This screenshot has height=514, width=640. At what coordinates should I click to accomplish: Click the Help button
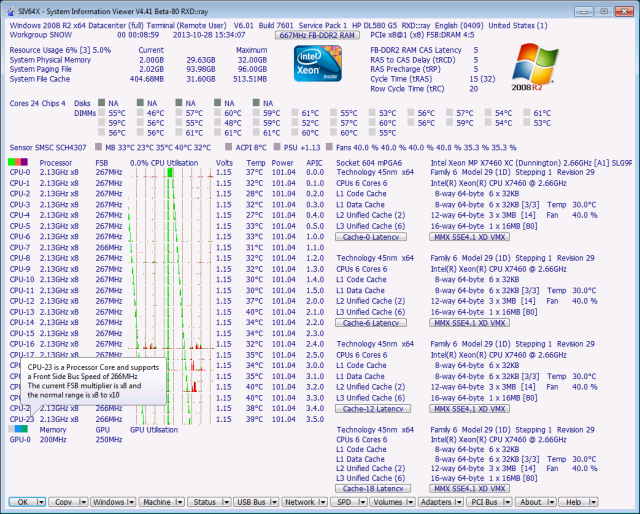pyautogui.click(x=574, y=502)
